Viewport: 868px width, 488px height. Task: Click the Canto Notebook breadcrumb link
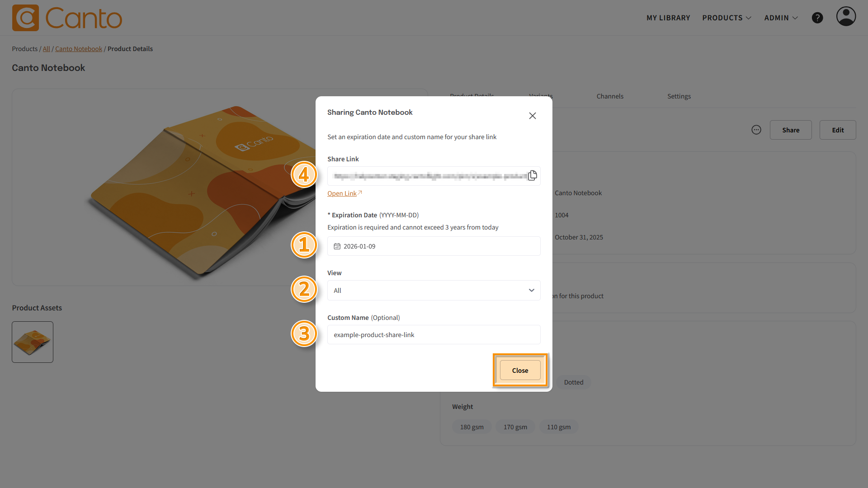(x=79, y=49)
